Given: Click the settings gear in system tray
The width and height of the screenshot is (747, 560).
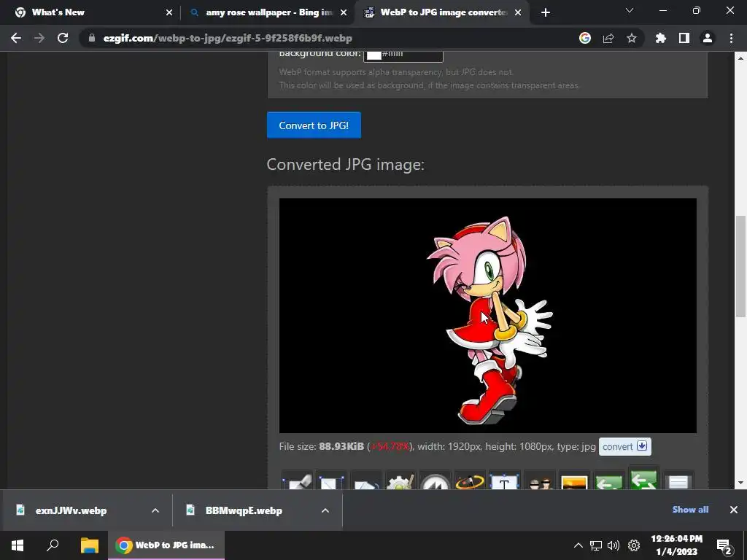Looking at the screenshot, I should pos(634,545).
